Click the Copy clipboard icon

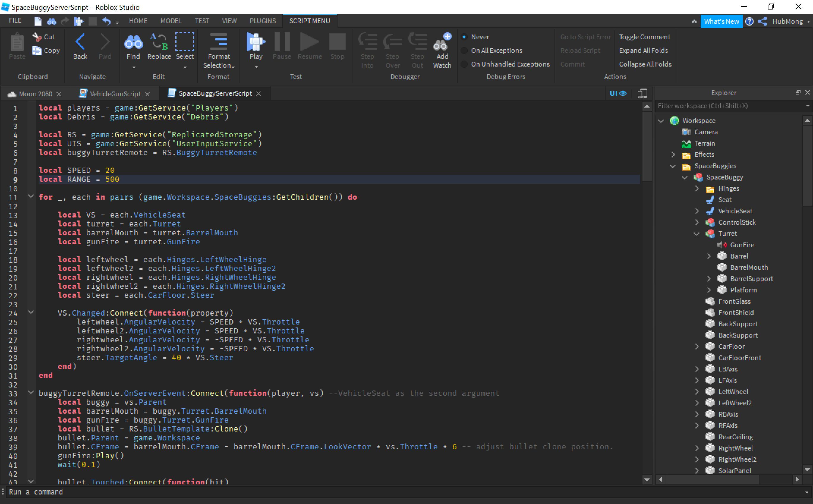point(37,51)
